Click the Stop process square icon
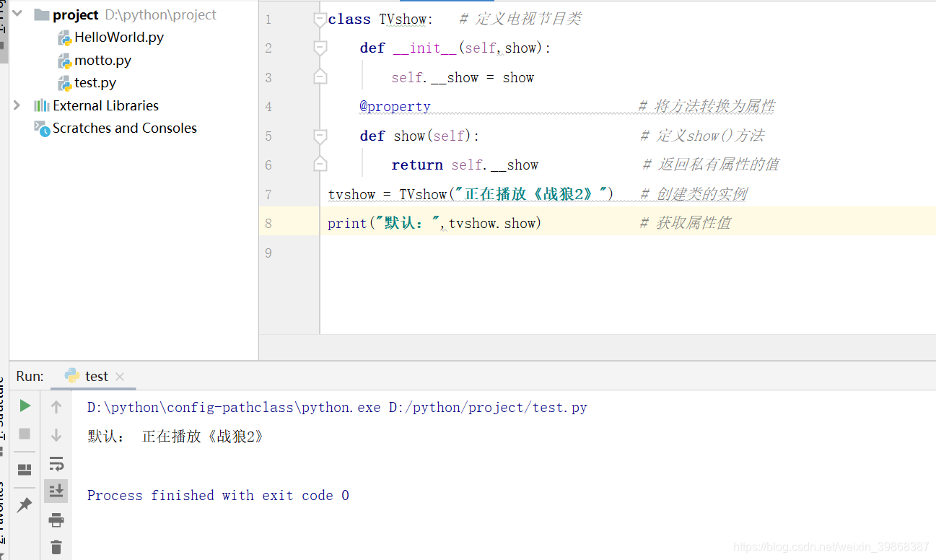This screenshot has height=560, width=936. click(25, 434)
